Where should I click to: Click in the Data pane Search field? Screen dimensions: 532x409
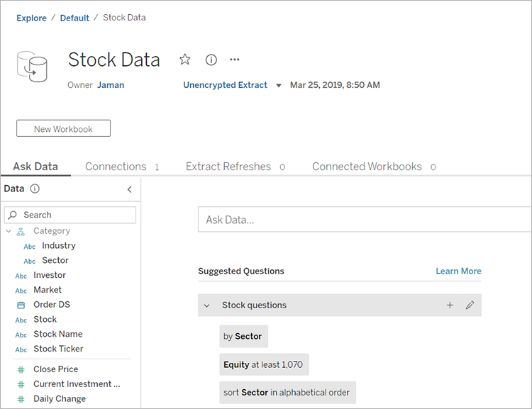(70, 215)
